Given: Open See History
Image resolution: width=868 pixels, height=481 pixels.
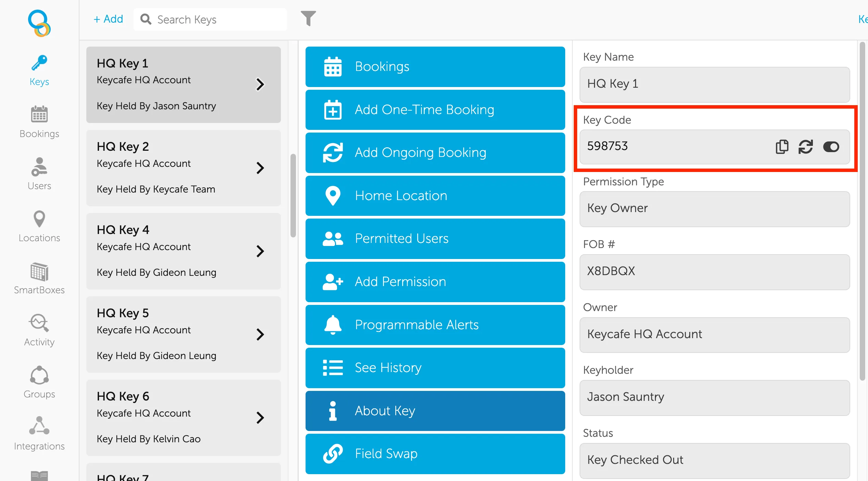Looking at the screenshot, I should pos(435,368).
